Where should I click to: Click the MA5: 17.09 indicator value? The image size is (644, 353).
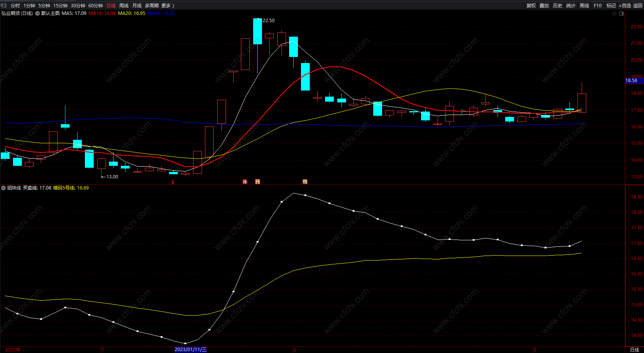(x=74, y=13)
